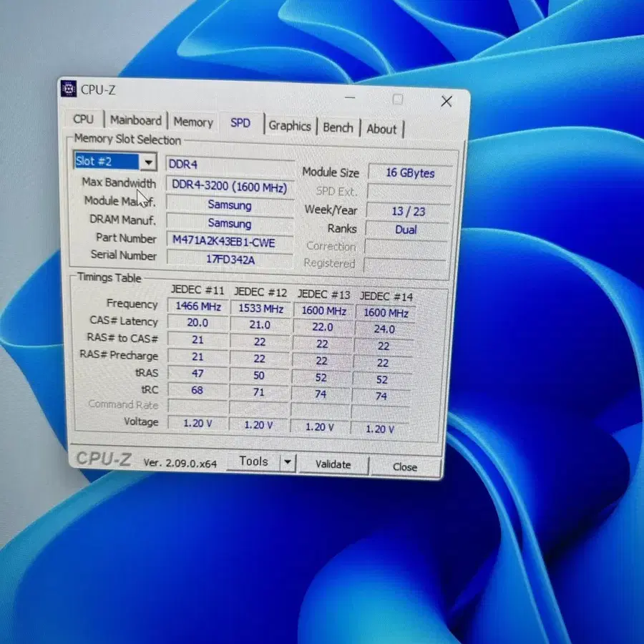Click the JEDEC #13 column header
Viewport: 644px width, 644px height.
click(x=323, y=295)
